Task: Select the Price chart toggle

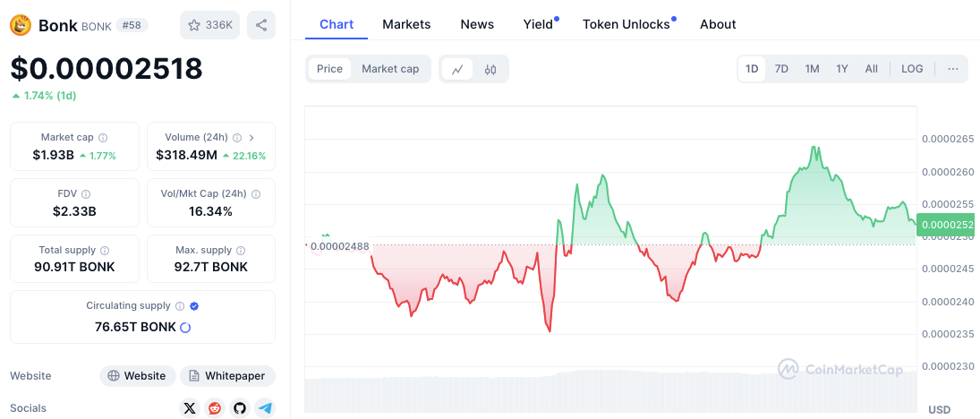Action: click(329, 69)
